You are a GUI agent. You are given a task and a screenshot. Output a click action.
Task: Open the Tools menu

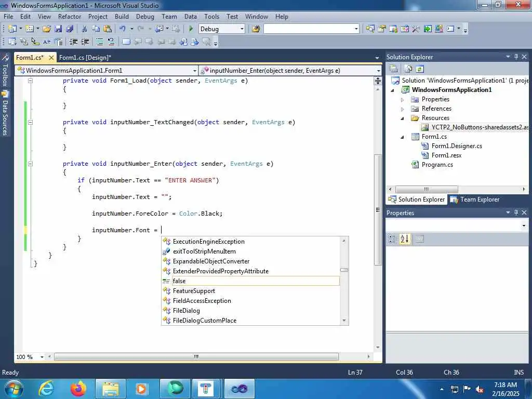coord(212,16)
